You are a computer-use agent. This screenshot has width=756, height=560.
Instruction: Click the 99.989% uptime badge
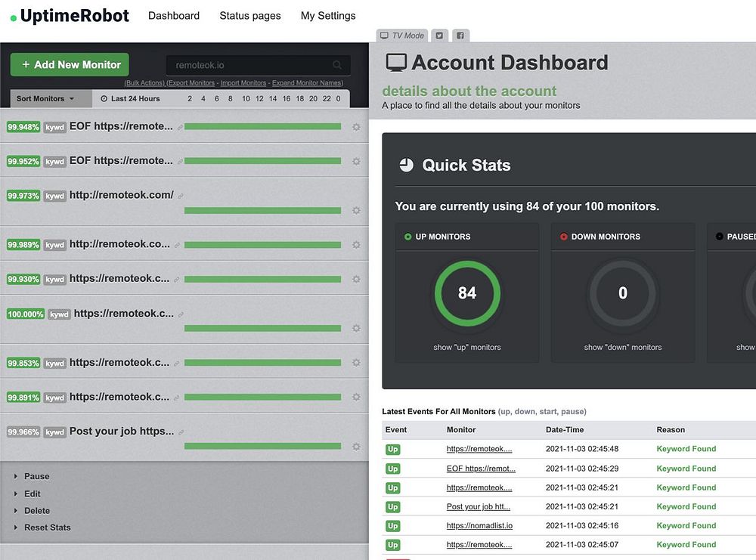click(x=23, y=245)
